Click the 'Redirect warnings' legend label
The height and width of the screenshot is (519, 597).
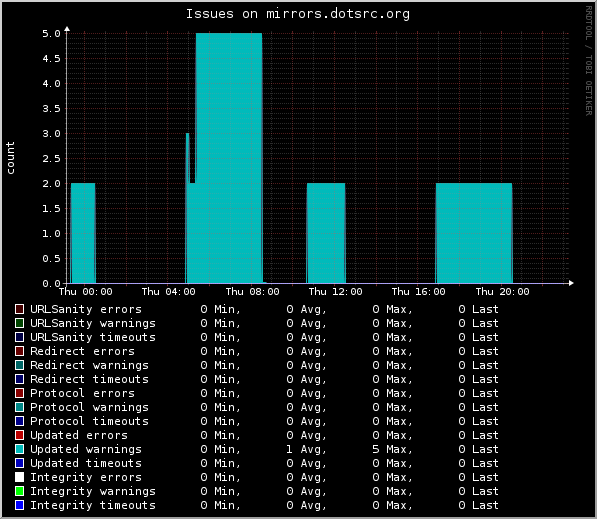tap(89, 365)
